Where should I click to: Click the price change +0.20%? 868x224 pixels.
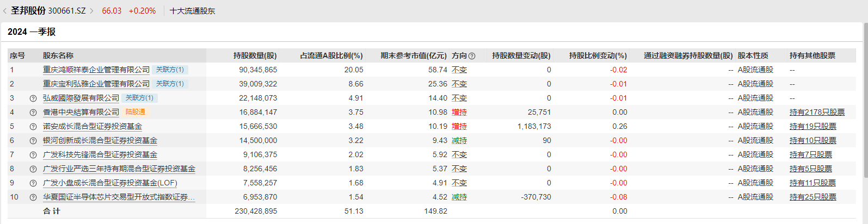click(142, 11)
